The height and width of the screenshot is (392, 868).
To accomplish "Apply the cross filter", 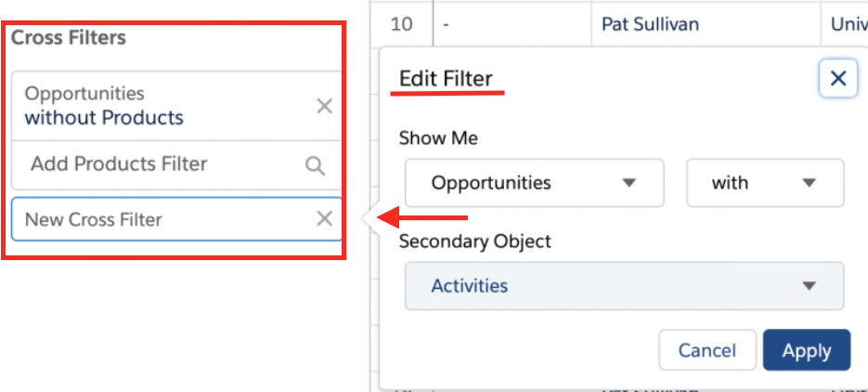I will (x=807, y=350).
